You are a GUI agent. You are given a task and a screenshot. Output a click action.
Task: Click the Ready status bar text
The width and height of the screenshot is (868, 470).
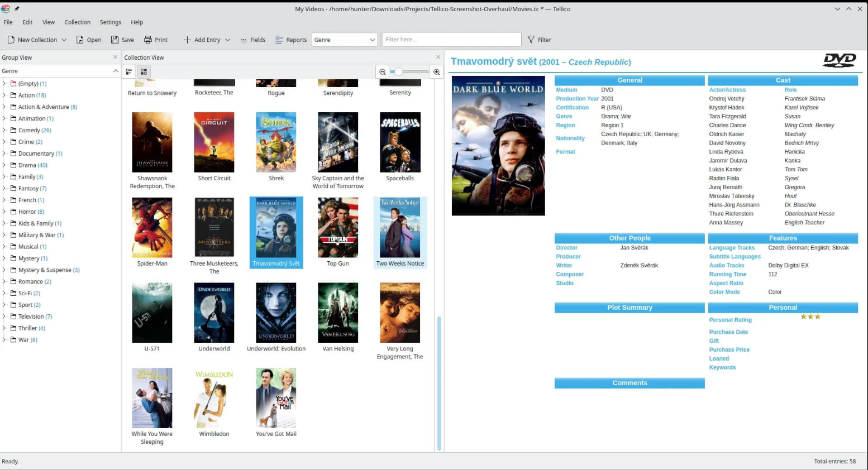11,462
